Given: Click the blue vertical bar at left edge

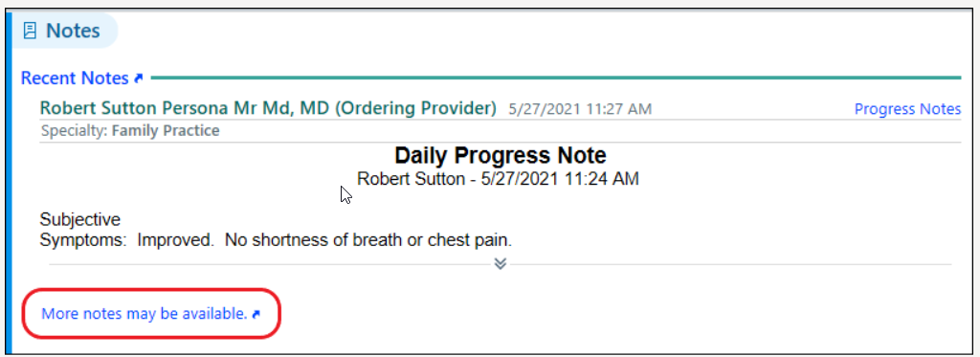Looking at the screenshot, I should [9, 183].
